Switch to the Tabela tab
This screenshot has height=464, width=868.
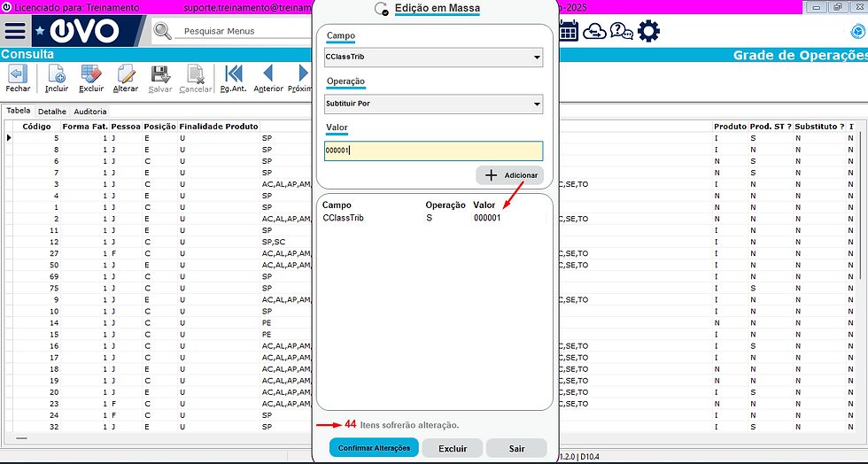pos(19,111)
